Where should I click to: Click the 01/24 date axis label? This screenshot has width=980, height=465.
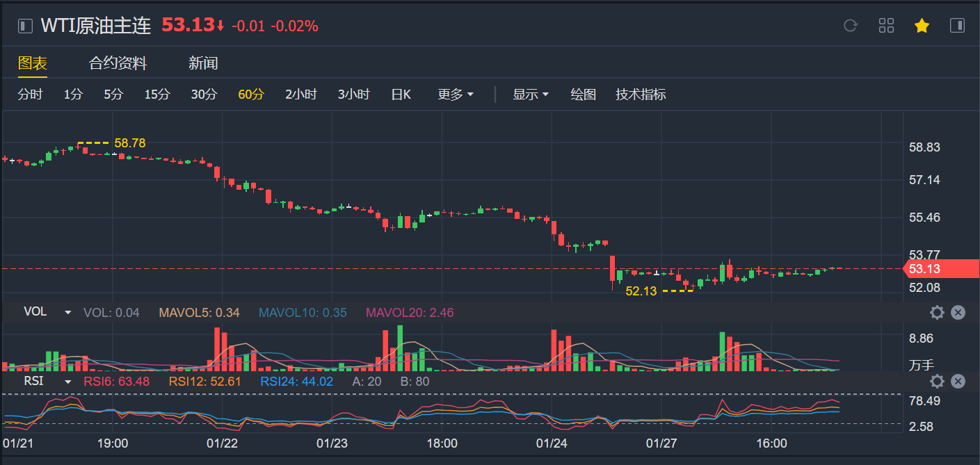(x=552, y=443)
